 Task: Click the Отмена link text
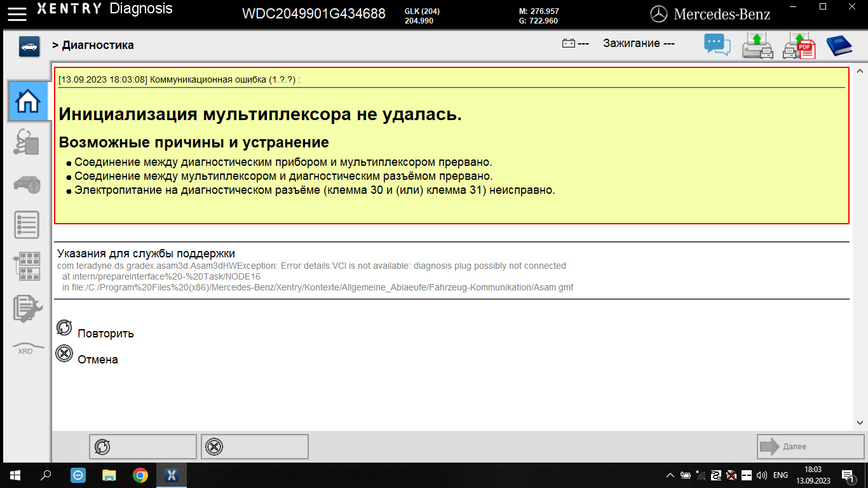tap(98, 360)
